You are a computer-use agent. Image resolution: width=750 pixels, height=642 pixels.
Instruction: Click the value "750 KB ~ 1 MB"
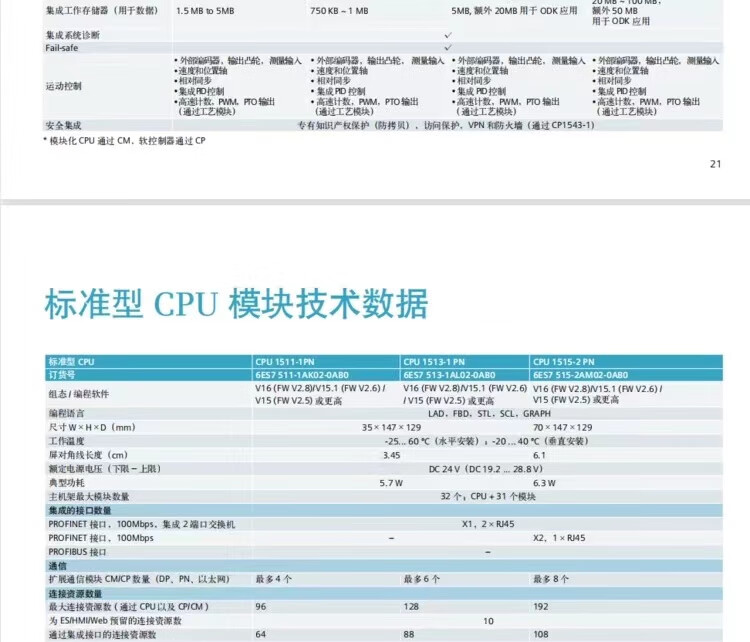pyautogui.click(x=339, y=11)
